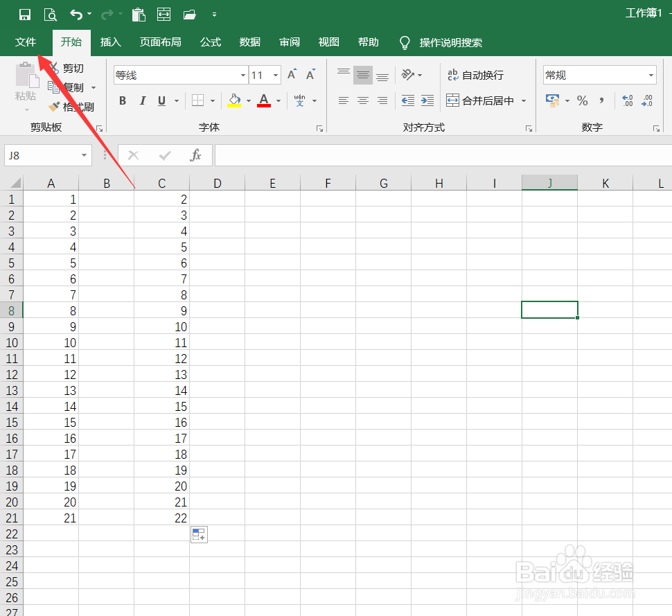Click the Paste clipboard icon in quick access toolbar
Viewport: 672px width, 616px height.
click(139, 15)
